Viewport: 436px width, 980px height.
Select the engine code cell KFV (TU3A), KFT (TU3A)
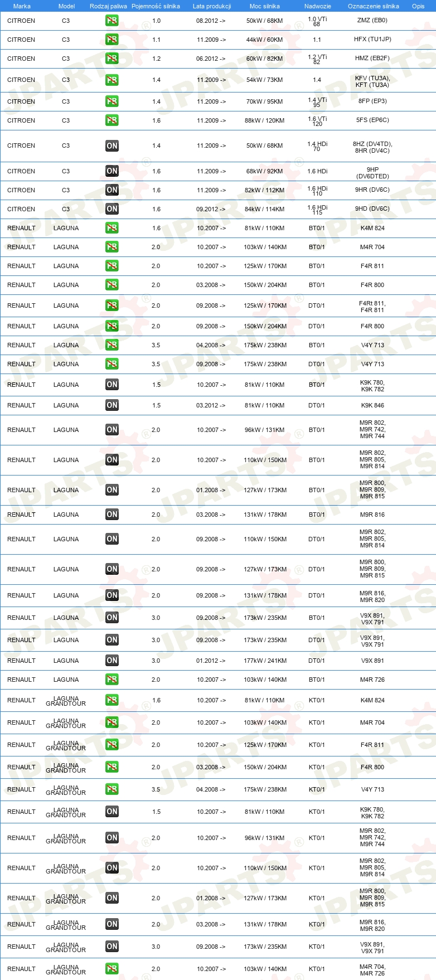click(372, 81)
